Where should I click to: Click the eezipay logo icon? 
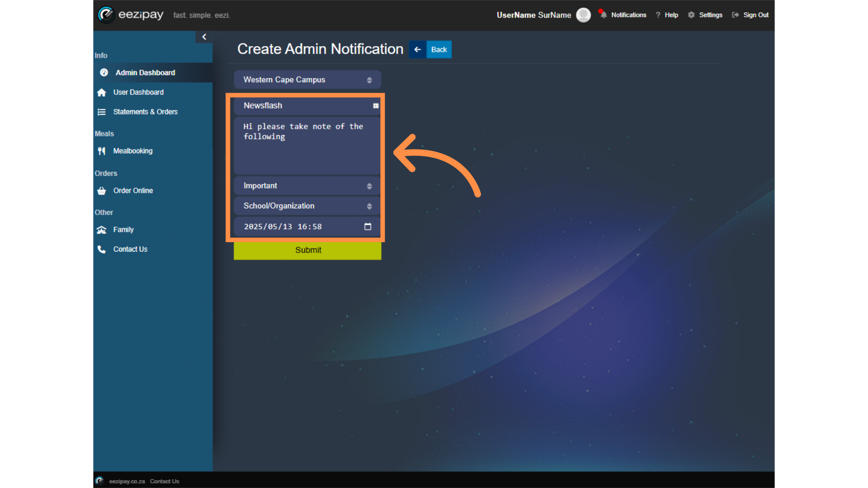coord(106,14)
